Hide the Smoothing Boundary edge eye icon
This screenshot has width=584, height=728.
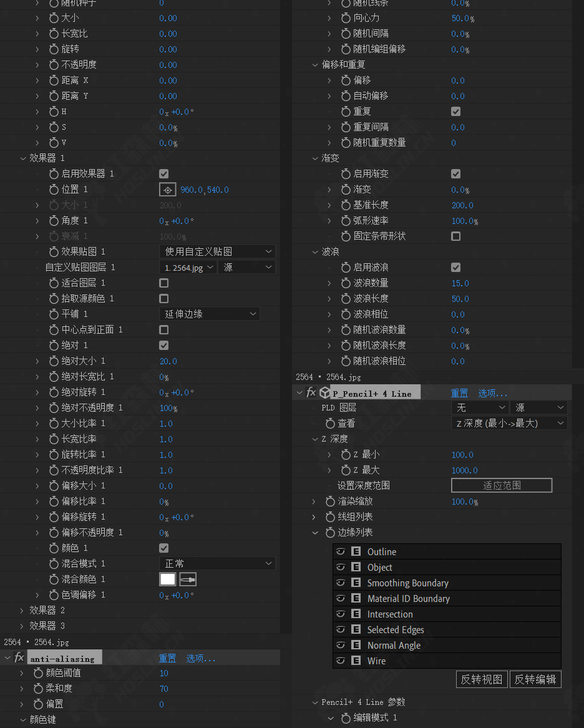pyautogui.click(x=341, y=583)
